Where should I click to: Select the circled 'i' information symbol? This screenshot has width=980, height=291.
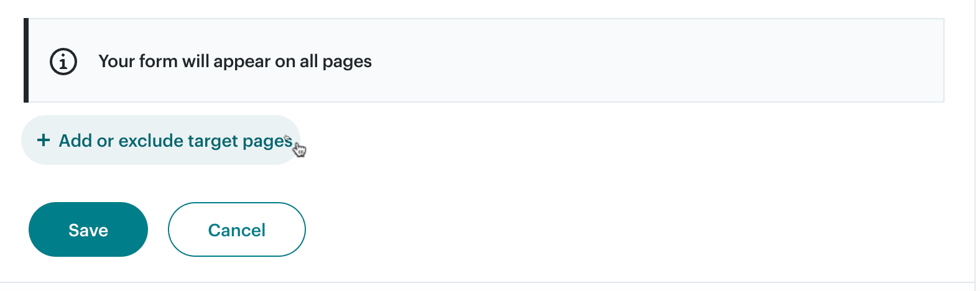63,62
